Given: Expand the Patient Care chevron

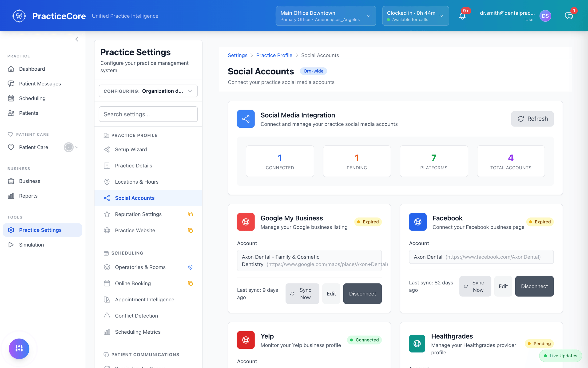Looking at the screenshot, I should [x=77, y=147].
